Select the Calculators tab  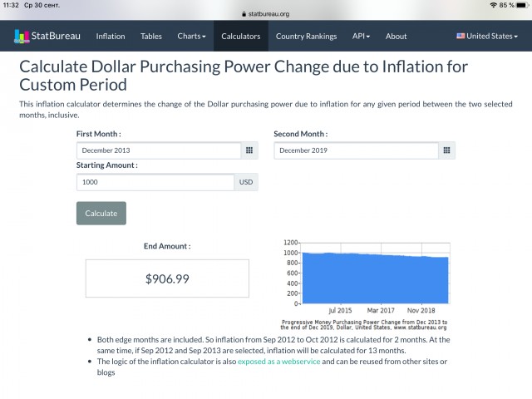[x=241, y=36]
